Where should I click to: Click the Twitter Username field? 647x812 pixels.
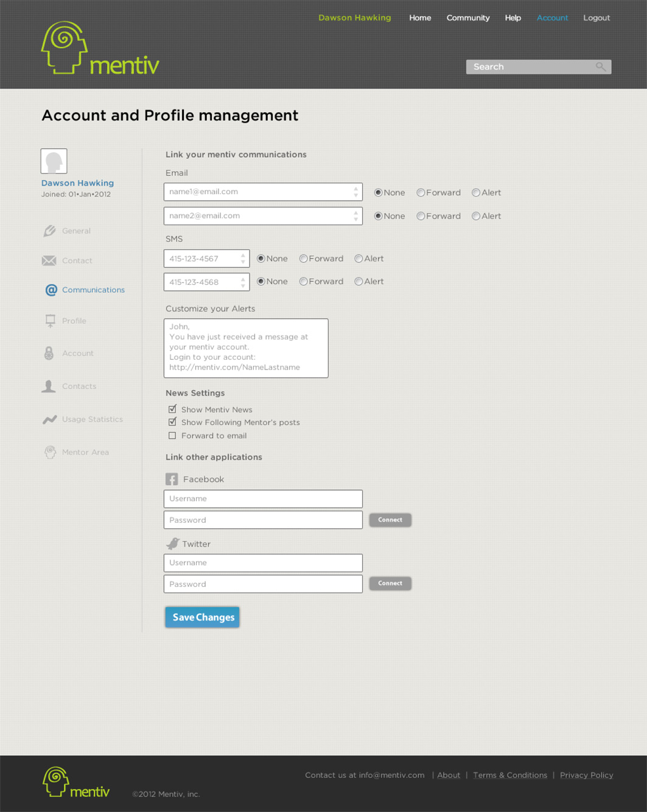pyautogui.click(x=263, y=563)
